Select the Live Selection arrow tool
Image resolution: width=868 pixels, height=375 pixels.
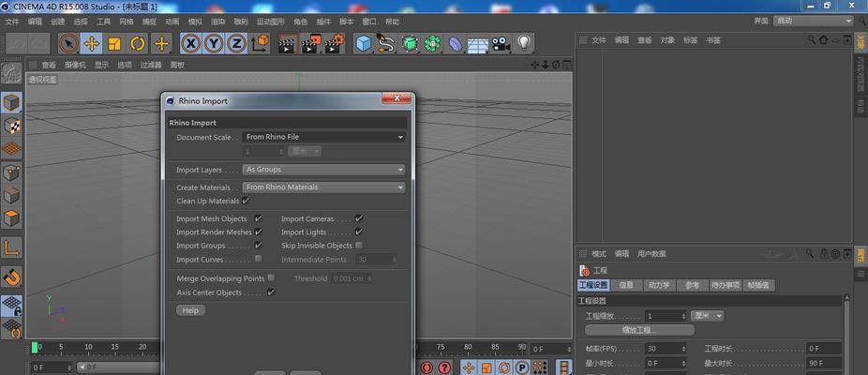(x=68, y=43)
